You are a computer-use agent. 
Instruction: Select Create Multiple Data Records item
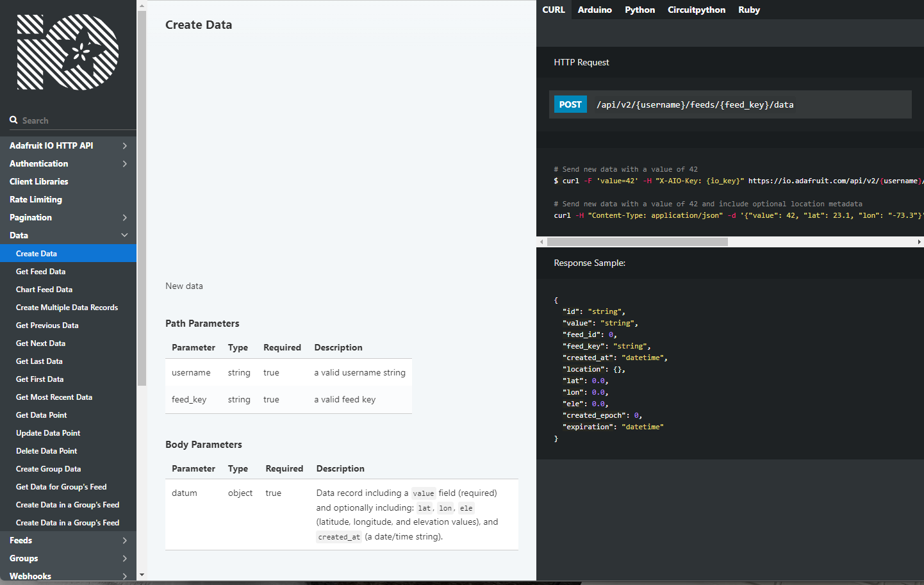click(x=68, y=308)
